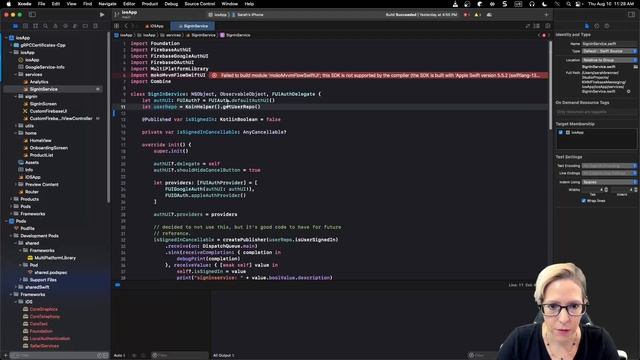The image size is (640, 360).
Task: Open the Source Control menu
Action: [200, 4]
